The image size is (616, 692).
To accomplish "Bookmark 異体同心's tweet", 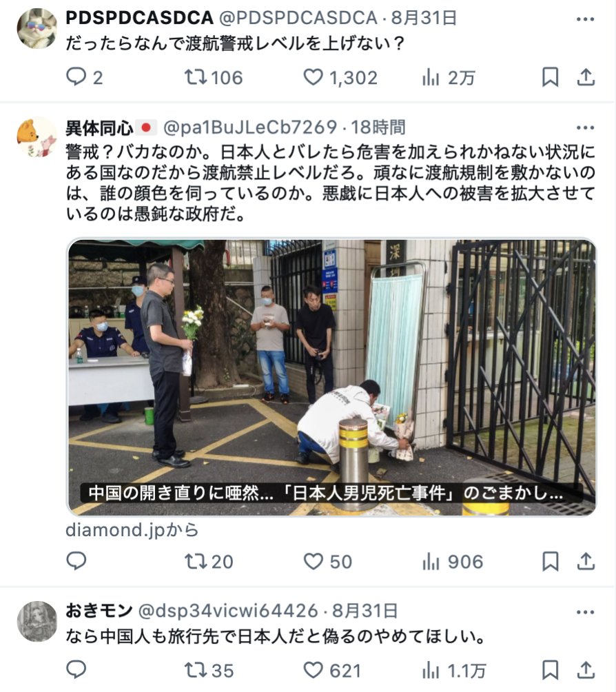I will 551,561.
